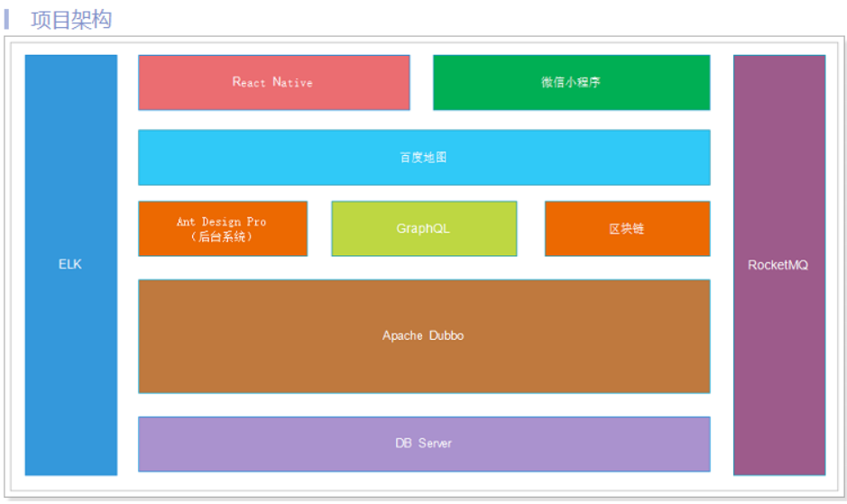Click the 百度地图 block

(x=424, y=157)
